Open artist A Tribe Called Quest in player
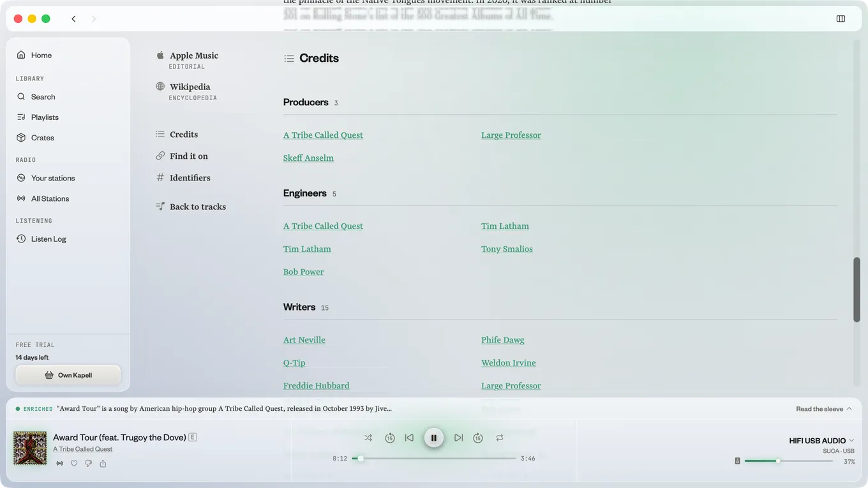Viewport: 868px width, 488px height. pos(82,449)
